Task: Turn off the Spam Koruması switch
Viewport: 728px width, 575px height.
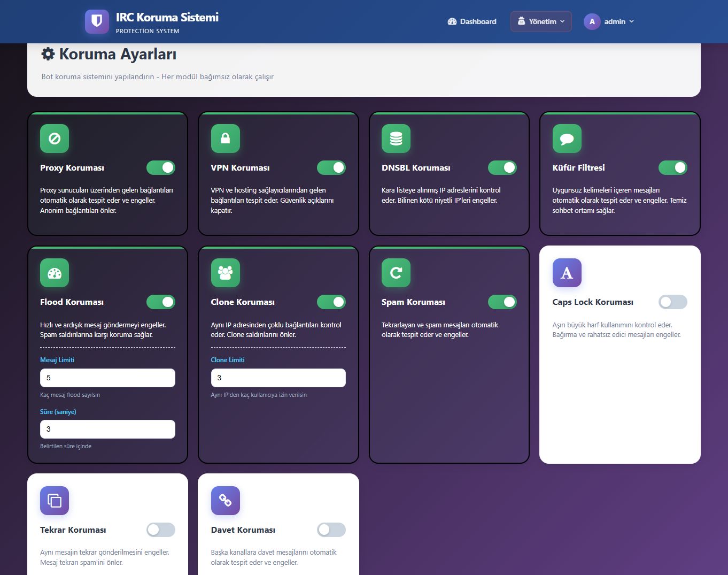Action: tap(502, 302)
